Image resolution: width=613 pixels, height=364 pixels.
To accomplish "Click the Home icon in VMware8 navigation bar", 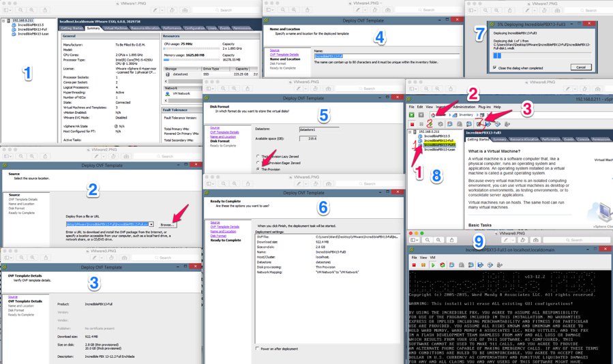I will [x=433, y=115].
